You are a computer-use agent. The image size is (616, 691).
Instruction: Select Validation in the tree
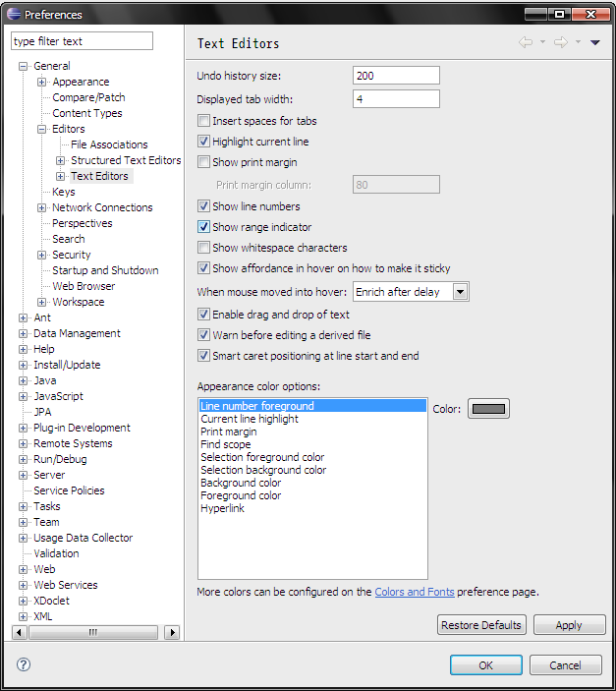click(56, 553)
